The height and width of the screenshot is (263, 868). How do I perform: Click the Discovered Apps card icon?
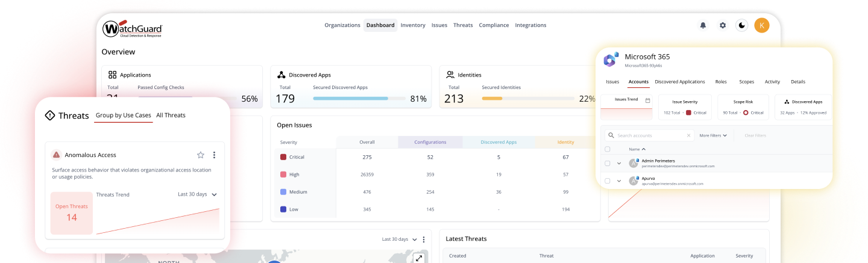(x=281, y=75)
